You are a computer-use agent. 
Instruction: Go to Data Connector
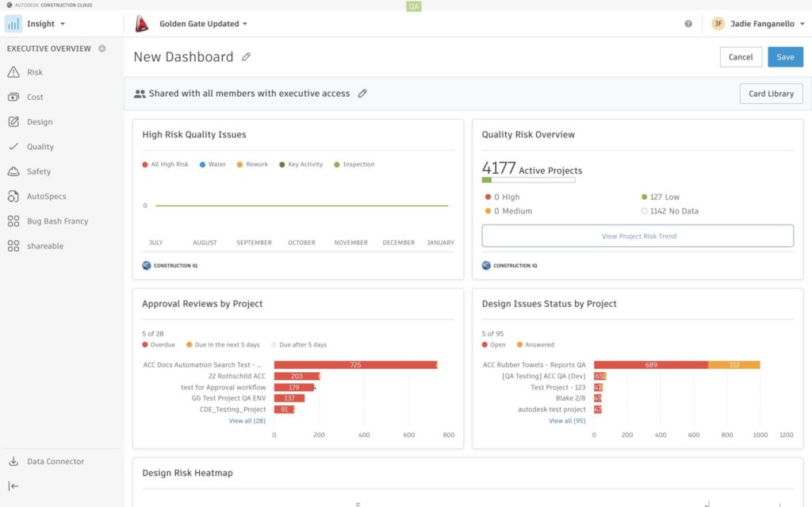pos(55,462)
